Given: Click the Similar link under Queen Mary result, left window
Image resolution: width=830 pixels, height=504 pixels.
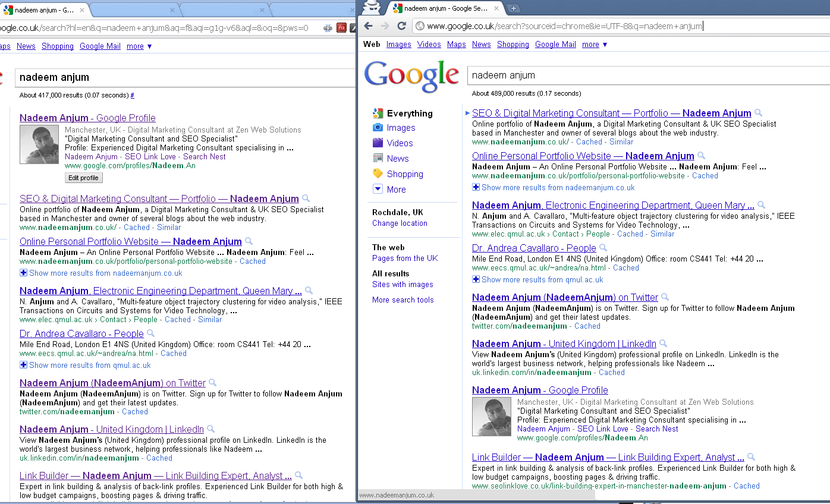Looking at the screenshot, I should 210,319.
